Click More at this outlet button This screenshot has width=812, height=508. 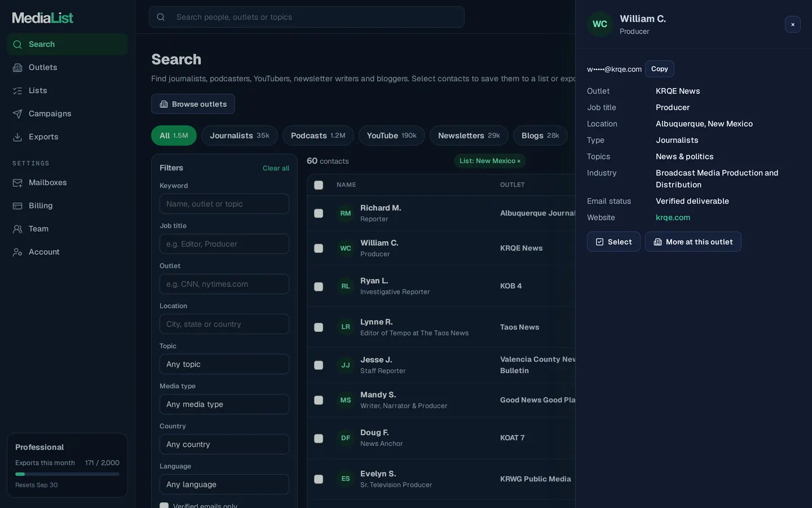(x=693, y=242)
